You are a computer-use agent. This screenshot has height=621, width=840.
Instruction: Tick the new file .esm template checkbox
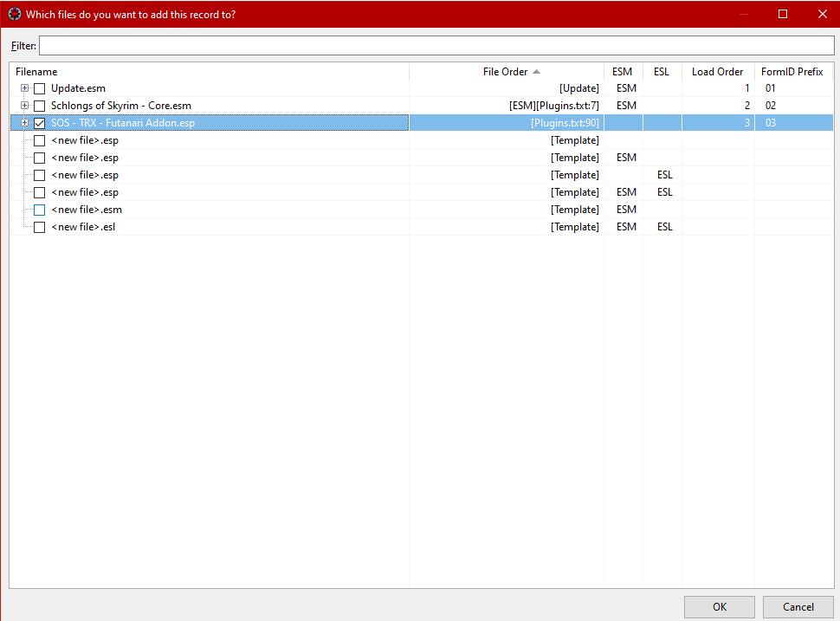click(x=39, y=210)
